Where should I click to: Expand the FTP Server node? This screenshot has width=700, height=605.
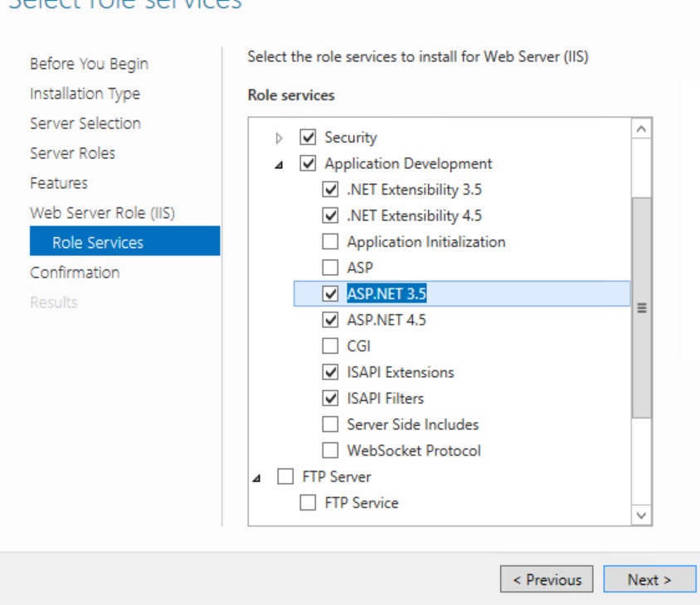[x=259, y=476]
